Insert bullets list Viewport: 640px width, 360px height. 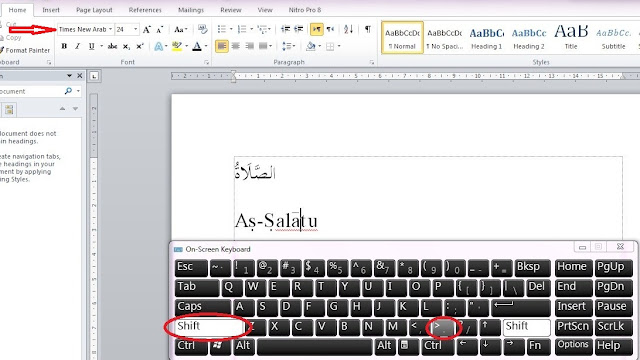click(222, 29)
